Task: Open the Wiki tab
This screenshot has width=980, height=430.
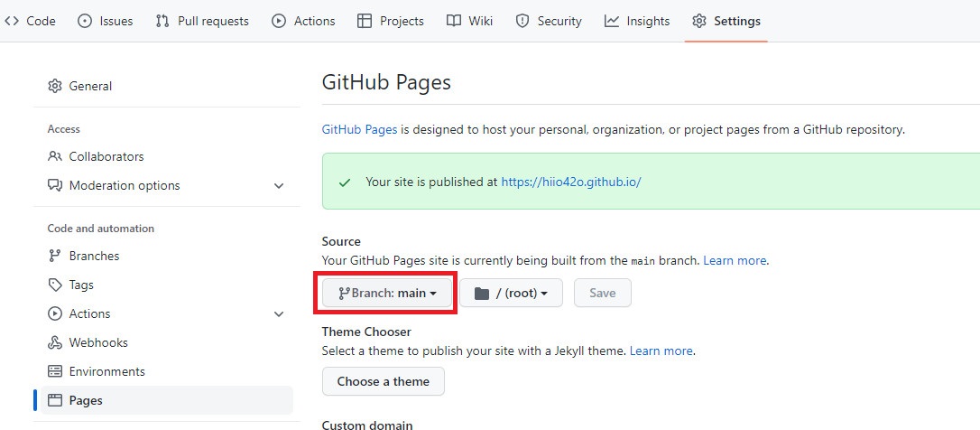Action: tap(469, 21)
